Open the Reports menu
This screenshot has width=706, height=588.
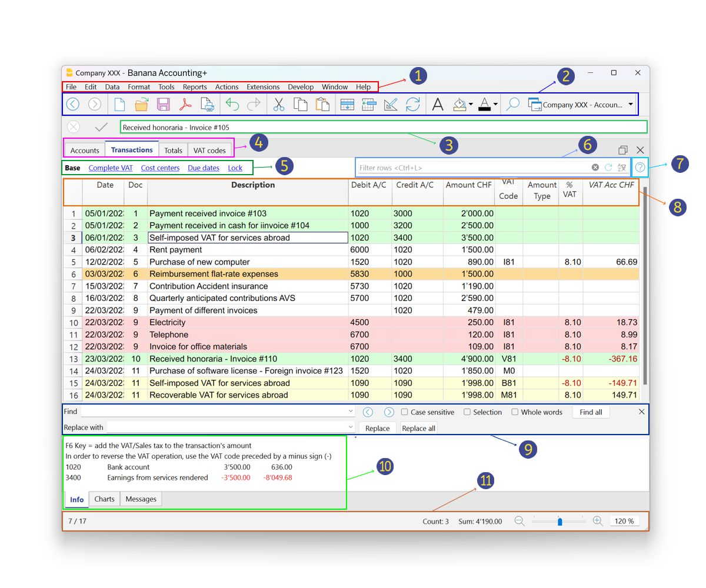pos(195,86)
